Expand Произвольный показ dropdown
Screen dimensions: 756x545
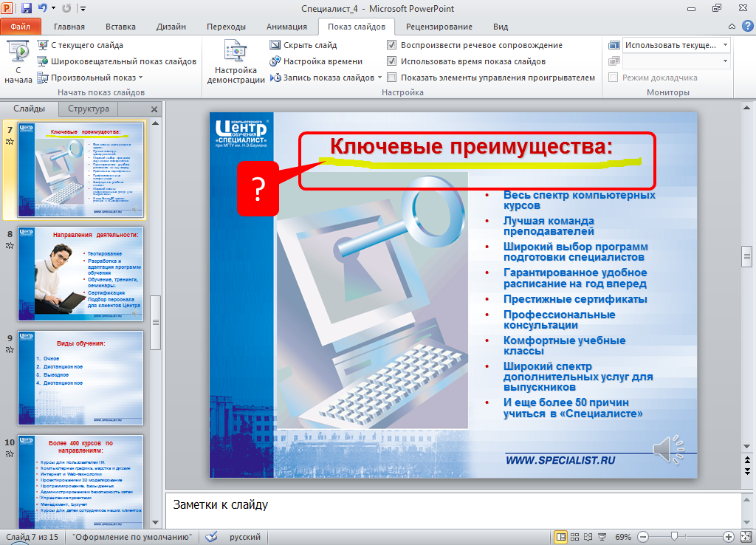pyautogui.click(x=140, y=78)
